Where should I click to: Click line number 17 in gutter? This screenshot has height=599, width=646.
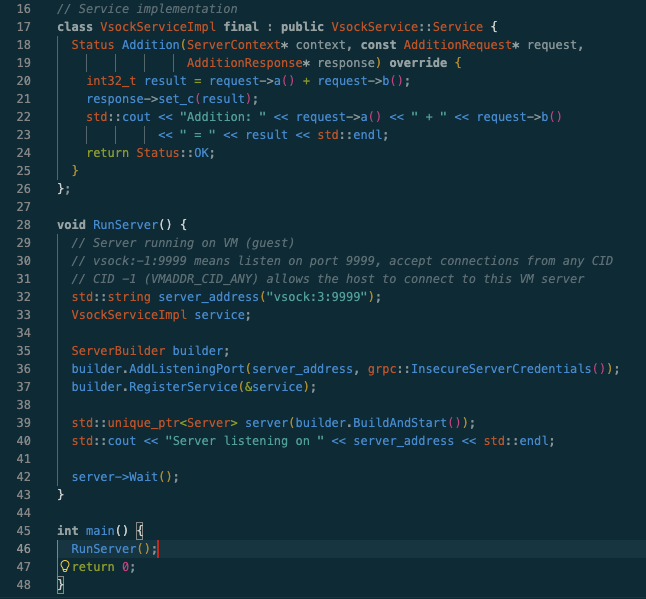(x=23, y=27)
